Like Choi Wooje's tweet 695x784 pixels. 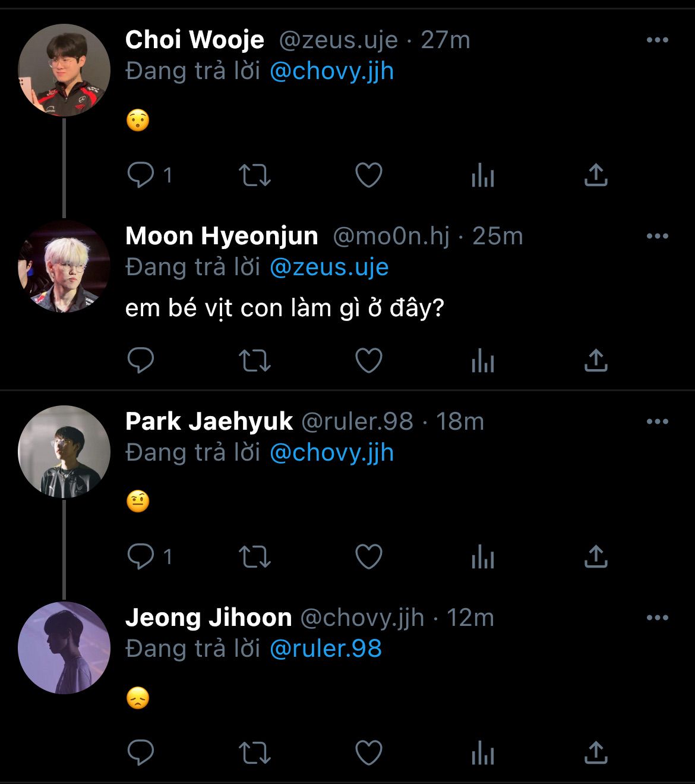pos(368,175)
